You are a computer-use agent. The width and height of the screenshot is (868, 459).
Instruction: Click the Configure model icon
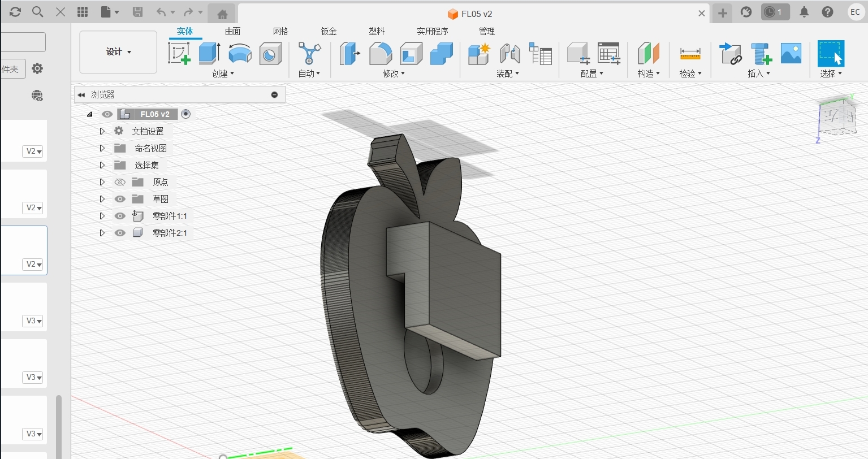578,54
